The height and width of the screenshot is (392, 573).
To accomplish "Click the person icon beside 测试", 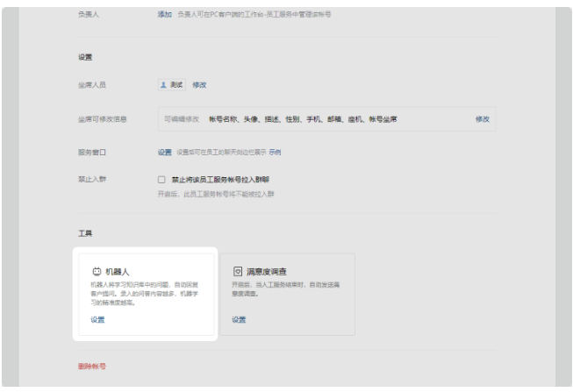I will pos(161,84).
